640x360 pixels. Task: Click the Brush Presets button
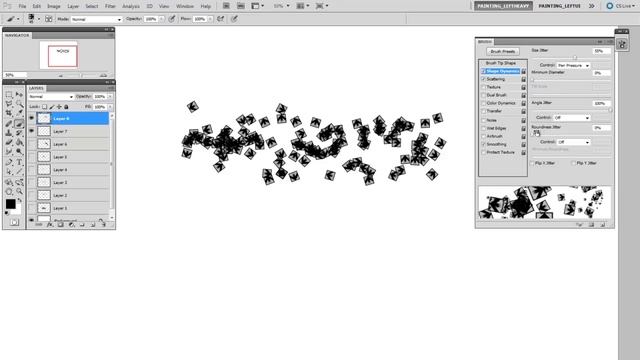503,51
